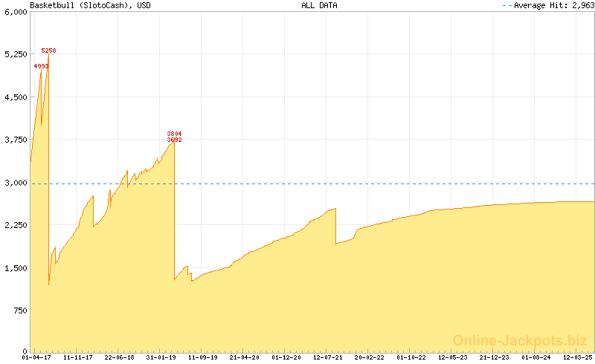Select the 31-01-19 x-axis date label
This screenshot has width=595, height=364.
tap(161, 357)
